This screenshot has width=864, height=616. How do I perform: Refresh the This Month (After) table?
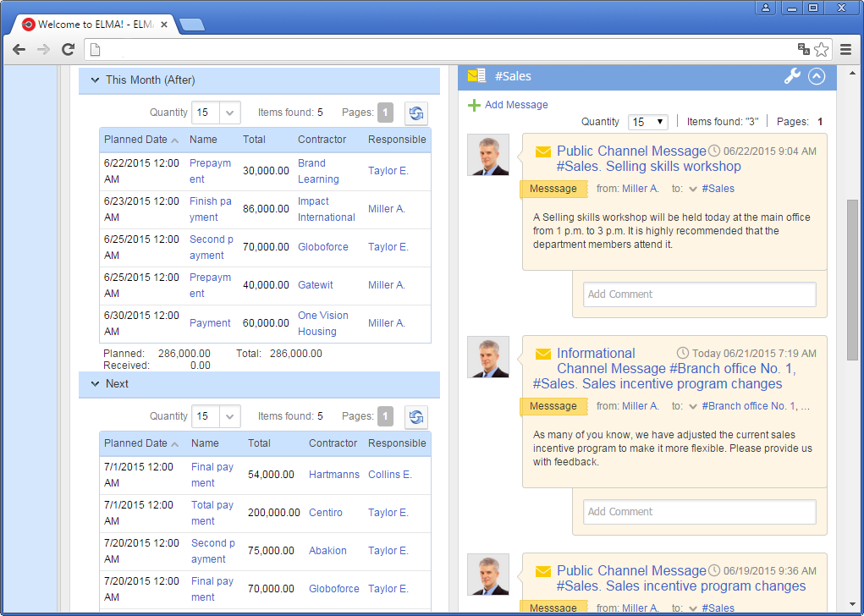[416, 113]
